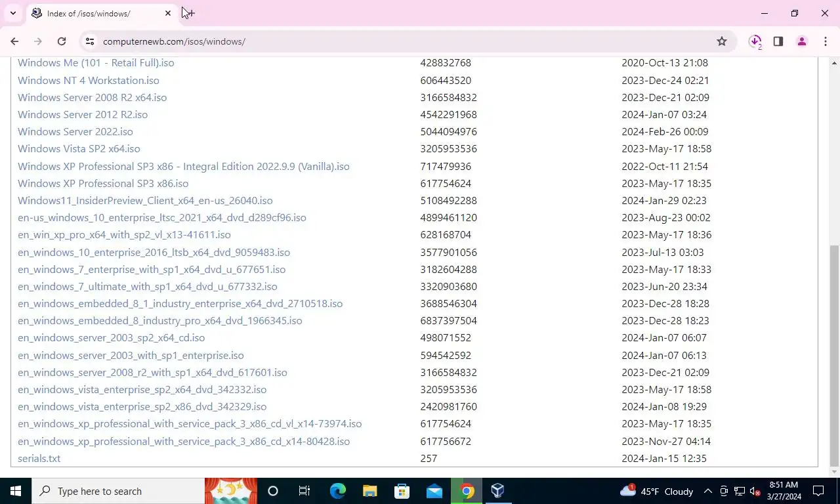Toggle the Chrome side panel
The image size is (840, 504).
(778, 41)
